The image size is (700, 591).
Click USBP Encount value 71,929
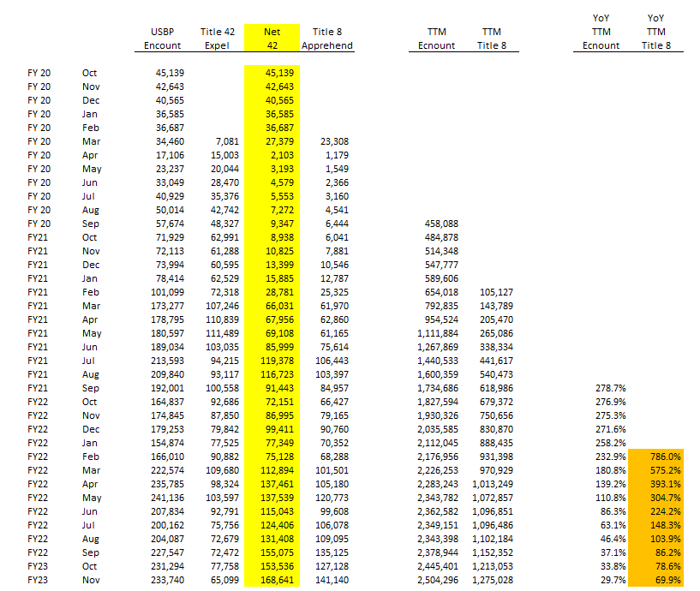tap(170, 237)
